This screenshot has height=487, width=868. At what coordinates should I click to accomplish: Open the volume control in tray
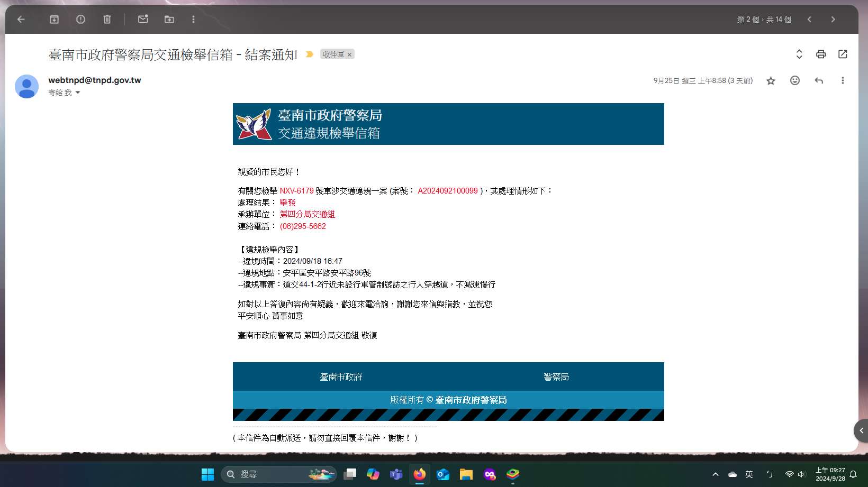801,474
